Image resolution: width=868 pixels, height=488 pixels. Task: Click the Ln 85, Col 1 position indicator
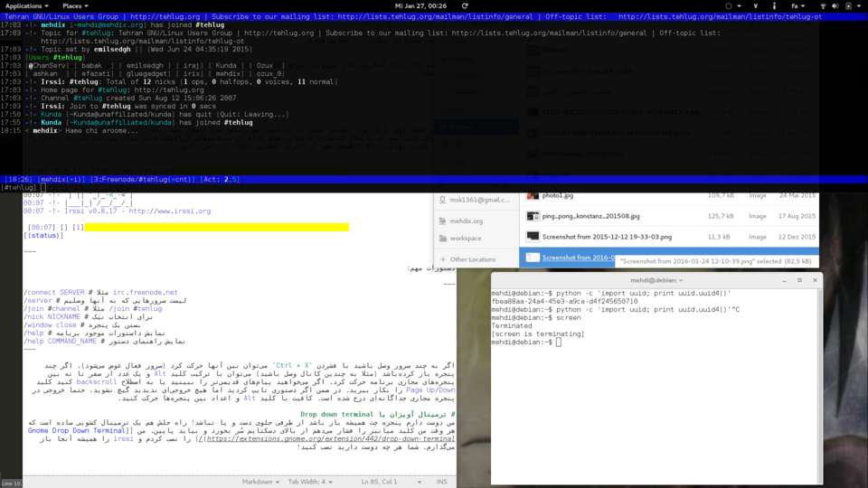pos(380,482)
